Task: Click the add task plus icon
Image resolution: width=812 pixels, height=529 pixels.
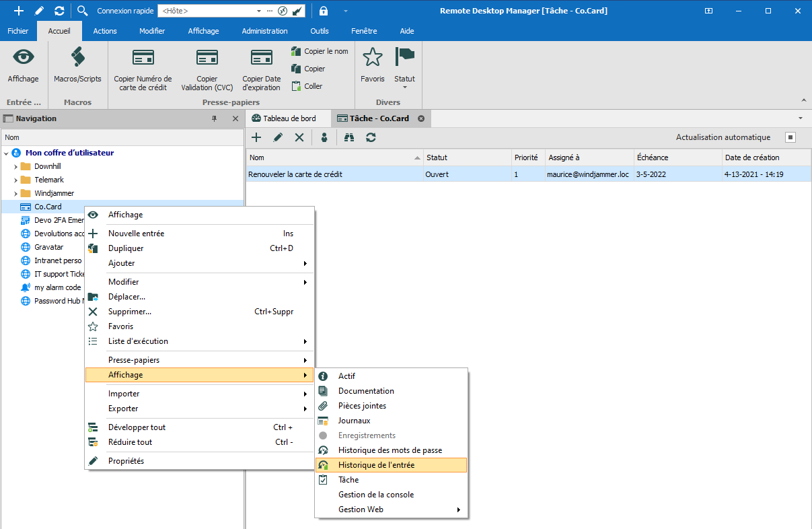Action: tap(256, 137)
